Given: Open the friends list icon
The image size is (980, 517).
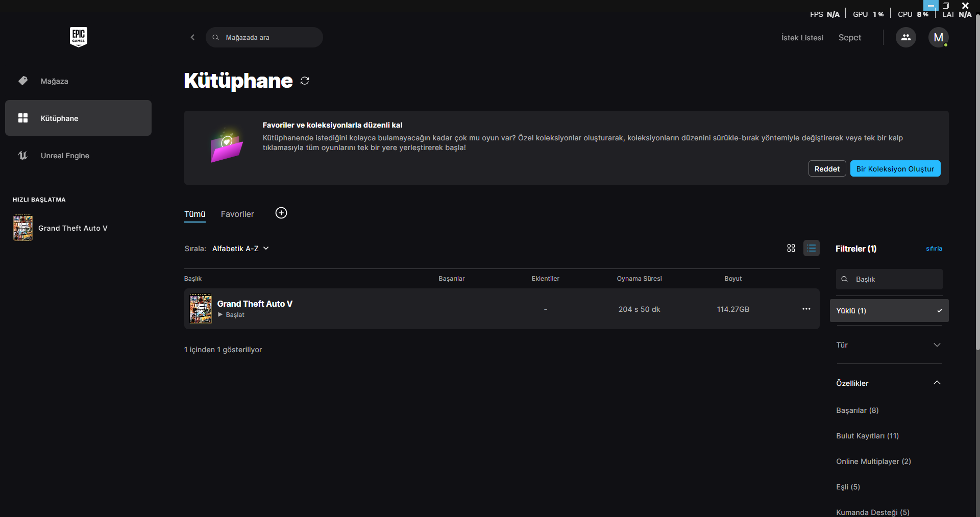Looking at the screenshot, I should click(x=906, y=37).
